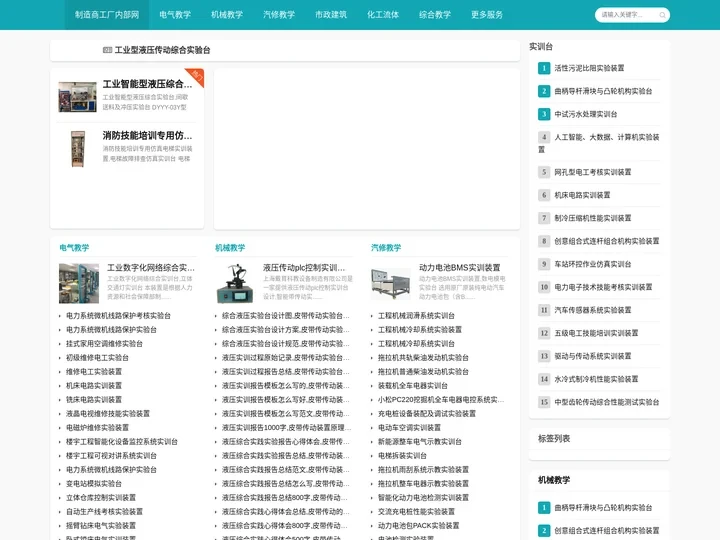Screen dimensions: 720x540
Task: Click rank 3 badge for 中试污水处理实训台
Action: click(544, 114)
